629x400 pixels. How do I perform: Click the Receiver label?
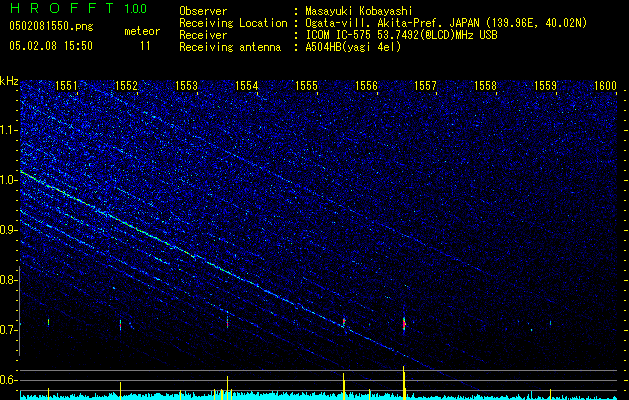coord(203,35)
